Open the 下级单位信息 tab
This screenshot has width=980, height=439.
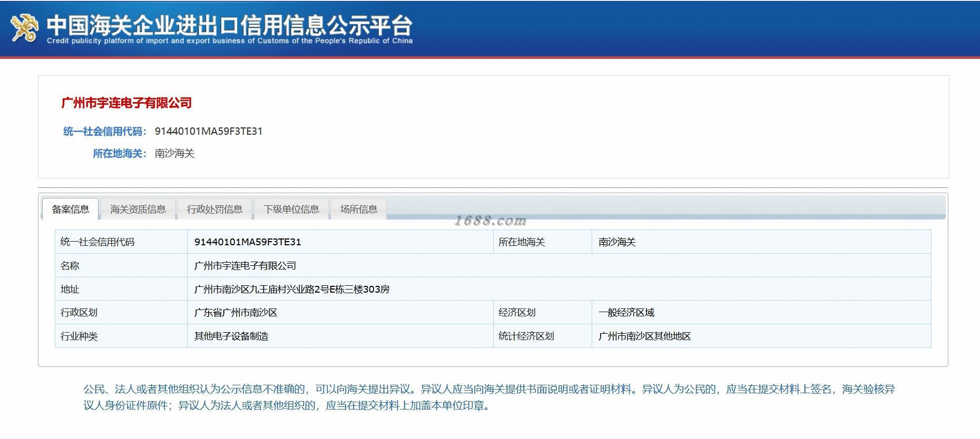coord(291,209)
